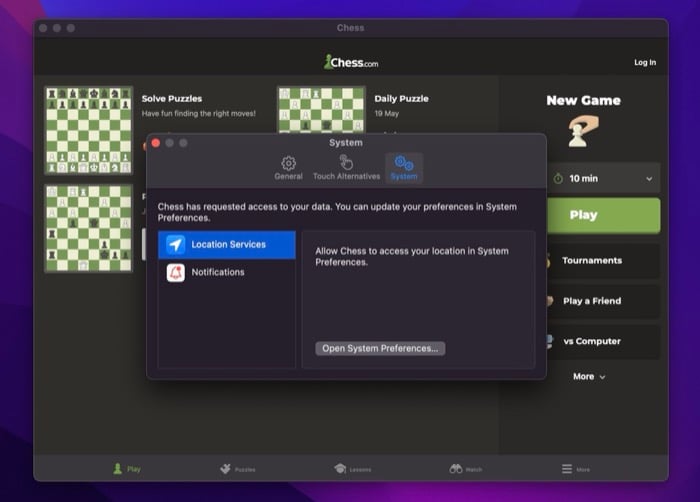
Task: Click the Chess.com logo
Action: point(351,62)
